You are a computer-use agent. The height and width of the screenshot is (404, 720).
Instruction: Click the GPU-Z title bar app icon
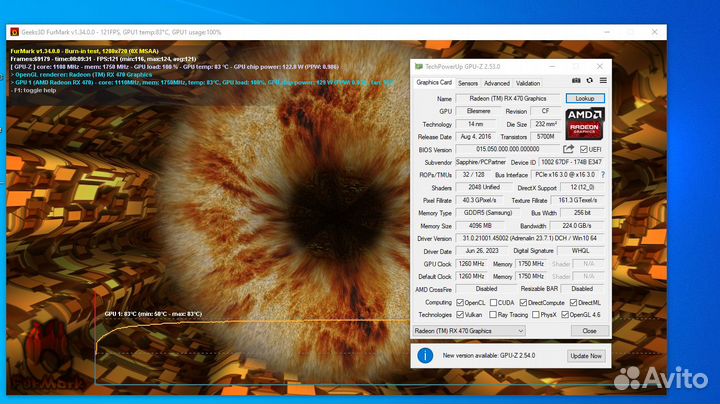tap(418, 67)
